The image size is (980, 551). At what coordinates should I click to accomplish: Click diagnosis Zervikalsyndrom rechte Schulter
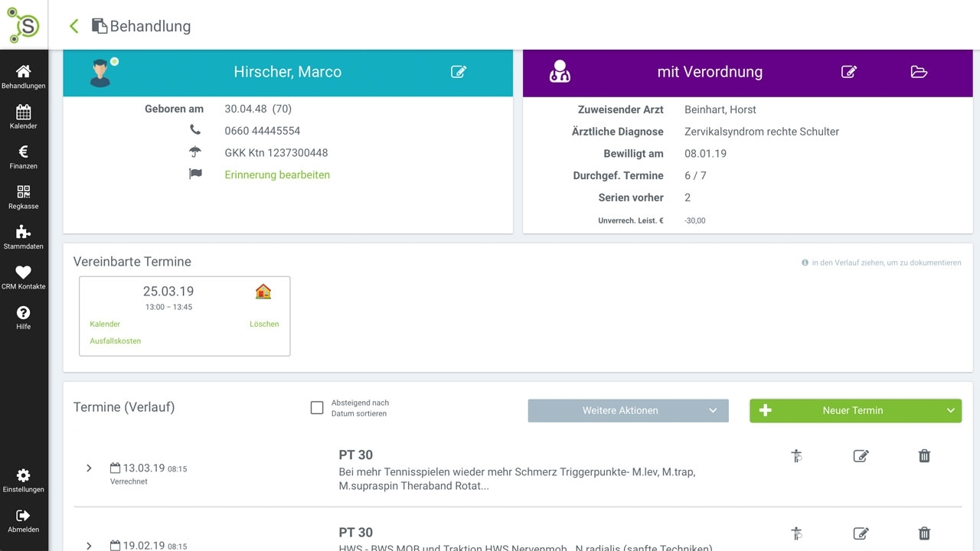(x=762, y=132)
